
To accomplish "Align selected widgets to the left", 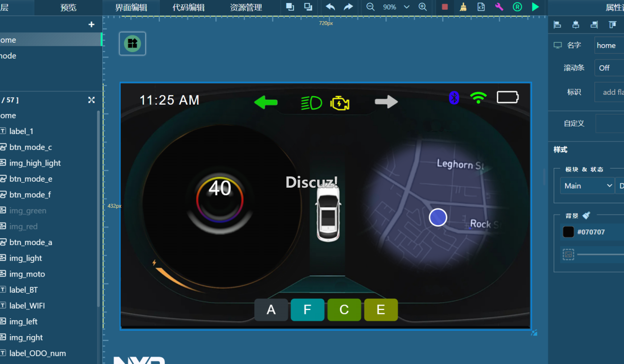I will 557,25.
